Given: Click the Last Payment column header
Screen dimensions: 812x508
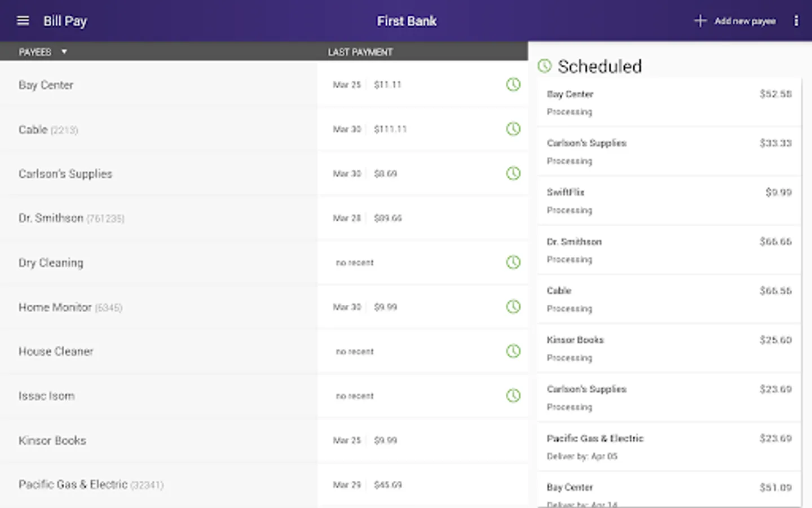Looking at the screenshot, I should click(x=360, y=52).
